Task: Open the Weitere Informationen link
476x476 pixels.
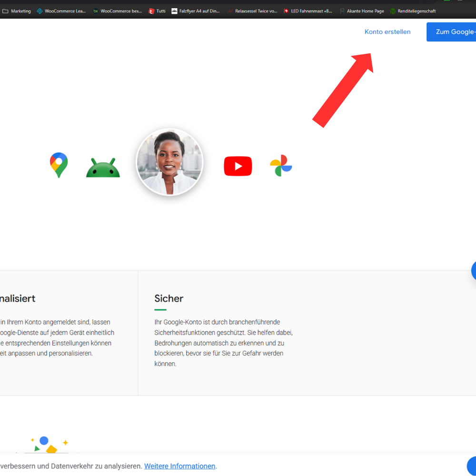Action: coord(180,466)
